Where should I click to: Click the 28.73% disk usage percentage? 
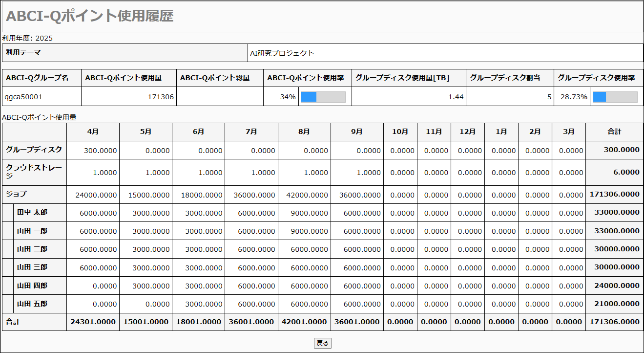tap(574, 97)
